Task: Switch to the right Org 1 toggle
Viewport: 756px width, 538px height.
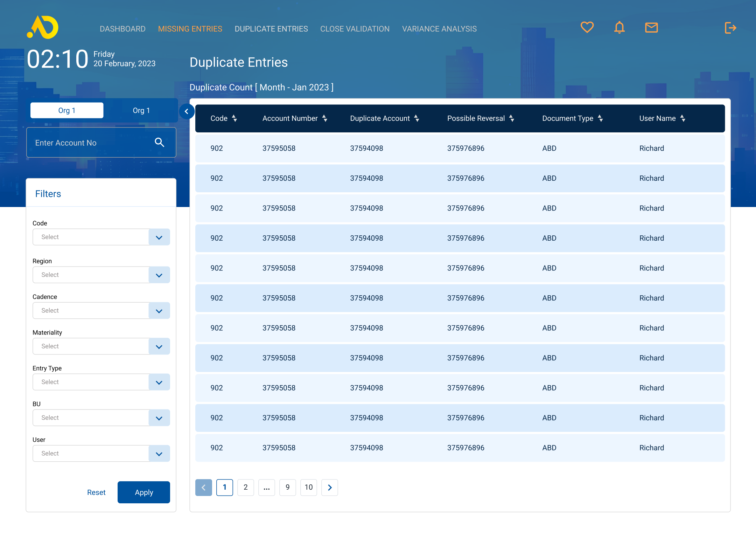Action: 141,110
